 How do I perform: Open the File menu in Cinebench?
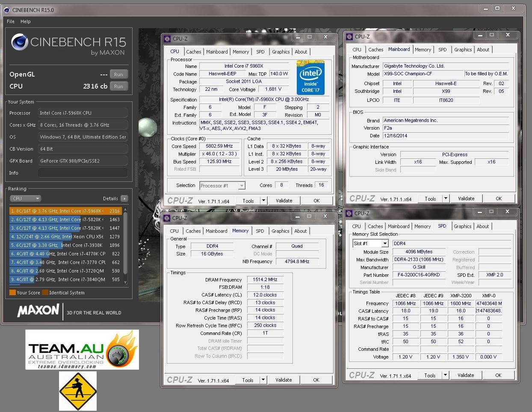(x=11, y=21)
